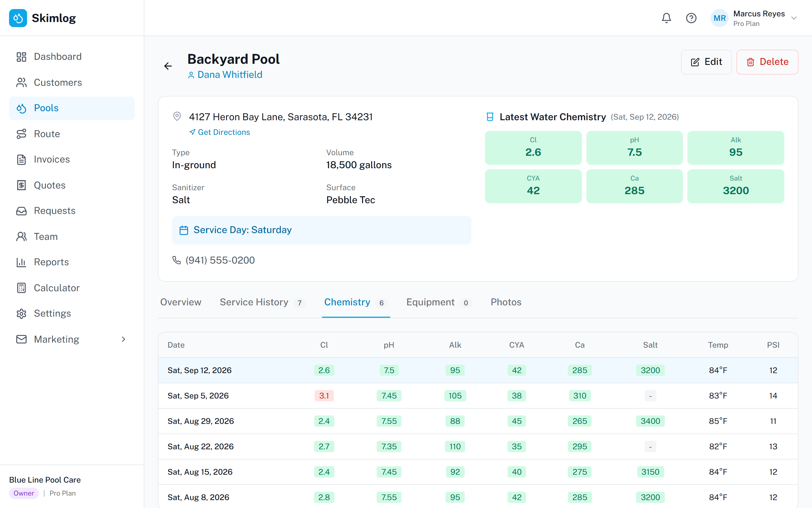Select the Sat, Sep 12, 2026 row date

tap(200, 370)
